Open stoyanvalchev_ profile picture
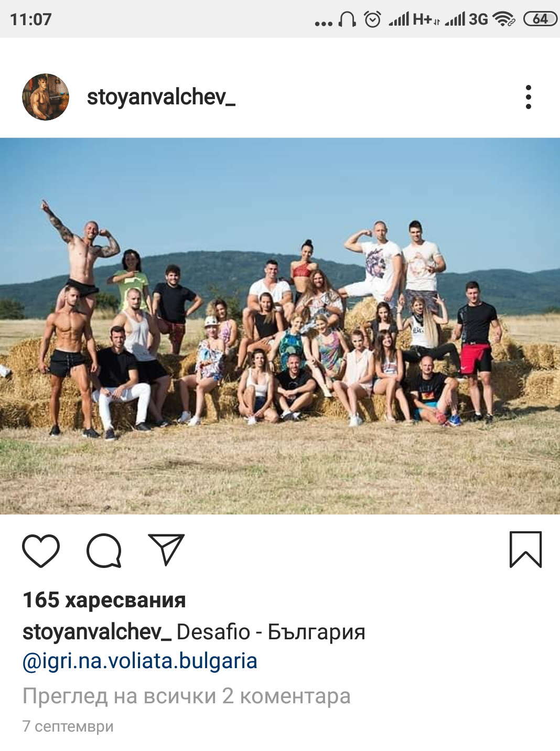Image resolution: width=560 pixels, height=751 pixels. click(x=46, y=97)
